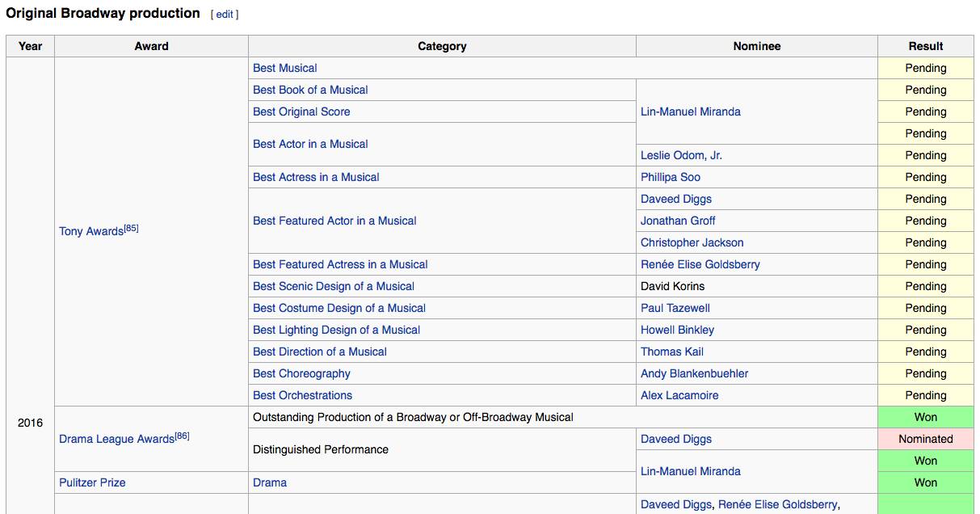Click the Nominated result cell
This screenshot has width=980, height=514.
click(926, 439)
